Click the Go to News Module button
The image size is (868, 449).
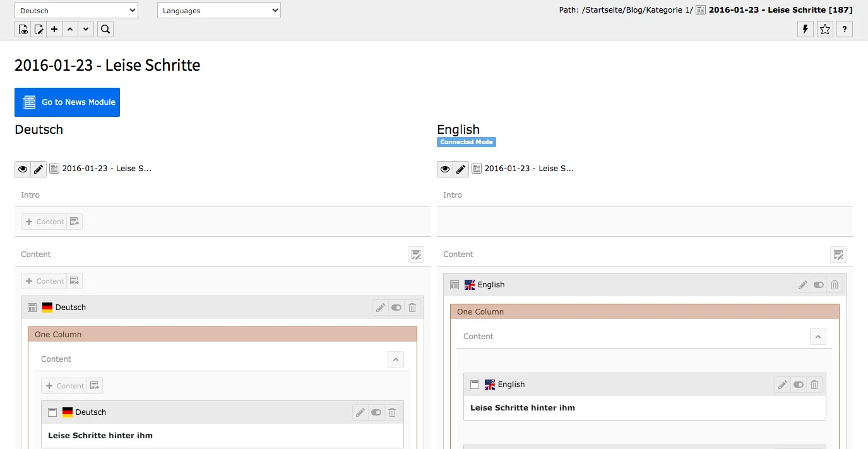(67, 102)
